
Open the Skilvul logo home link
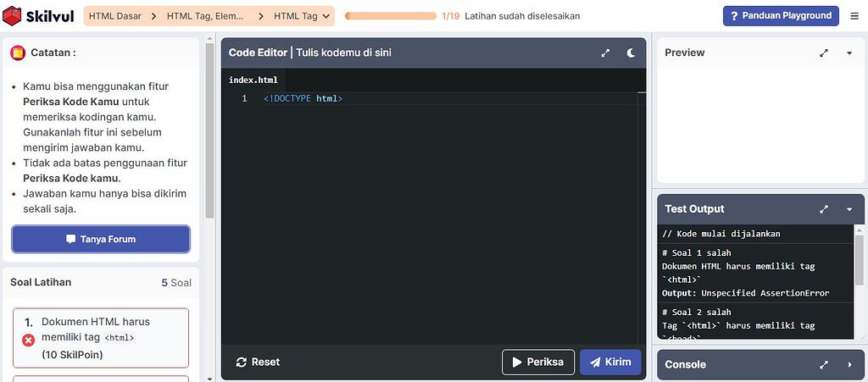tap(38, 16)
